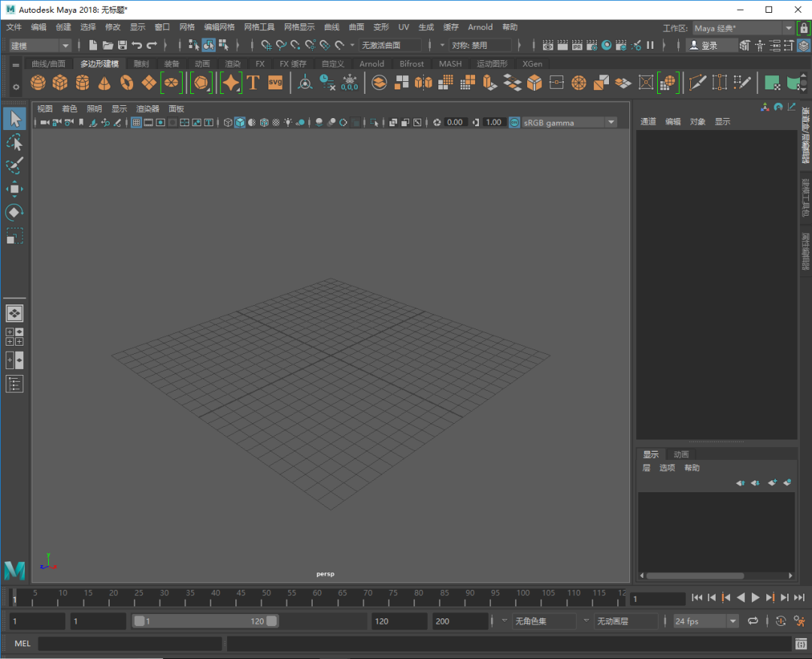Activate the Move tool in the toolbox
Image resolution: width=812 pixels, height=659 pixels.
coord(14,189)
